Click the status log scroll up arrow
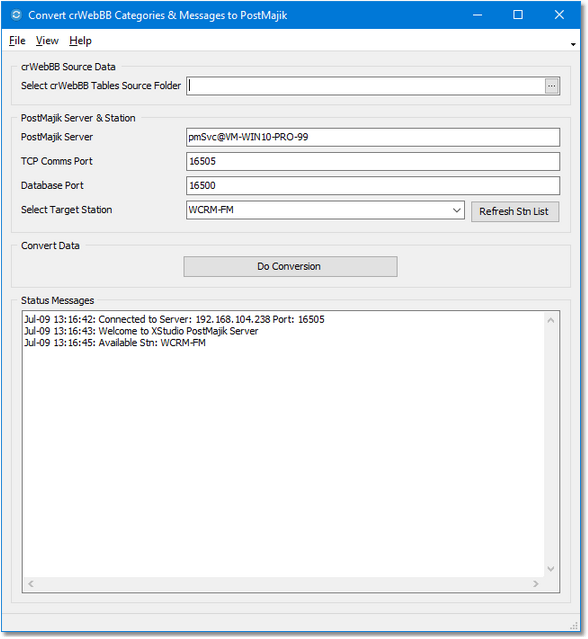Image resolution: width=588 pixels, height=639 pixels. point(551,320)
